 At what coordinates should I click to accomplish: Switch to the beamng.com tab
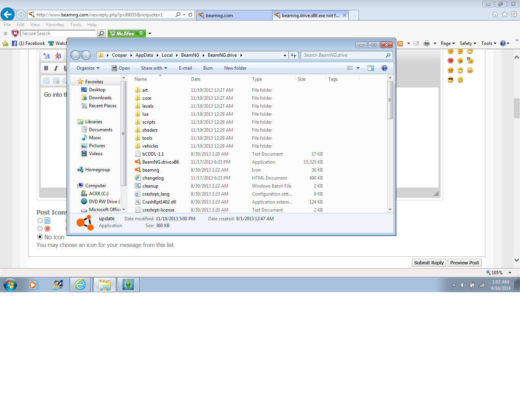(x=234, y=15)
